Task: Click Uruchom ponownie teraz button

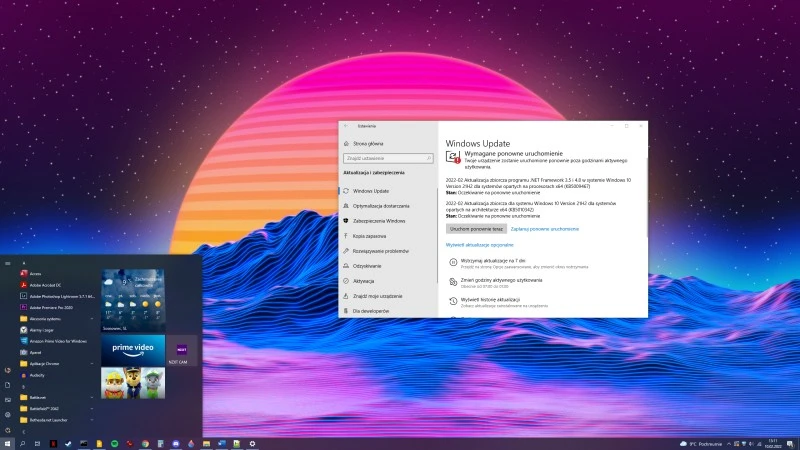Action: pos(477,229)
